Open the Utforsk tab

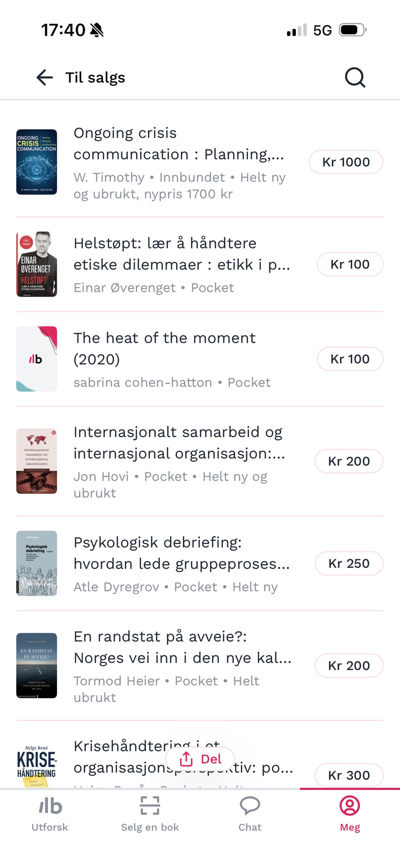click(x=50, y=813)
